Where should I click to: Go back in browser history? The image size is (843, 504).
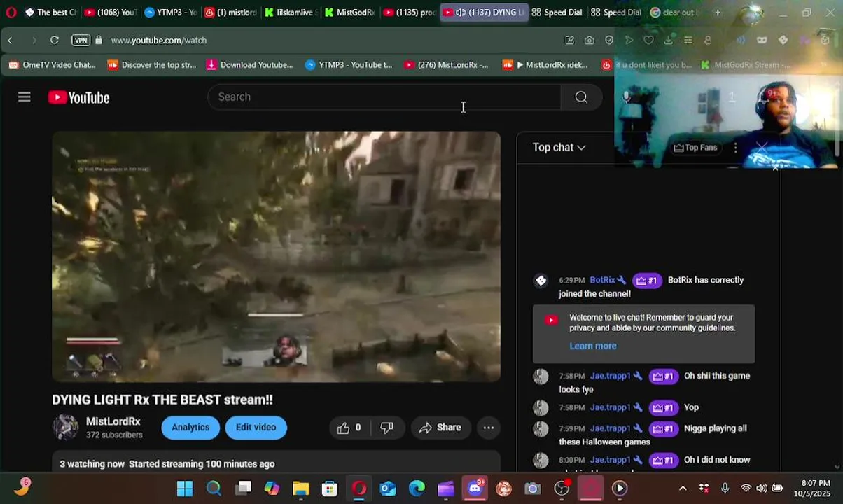pos(10,41)
